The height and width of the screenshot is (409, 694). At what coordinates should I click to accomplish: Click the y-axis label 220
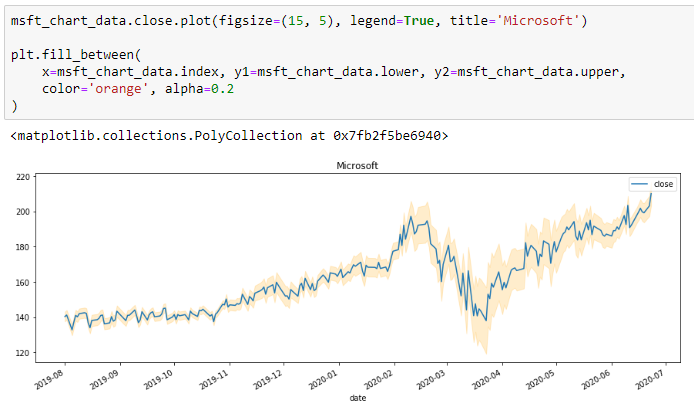pyautogui.click(x=23, y=177)
